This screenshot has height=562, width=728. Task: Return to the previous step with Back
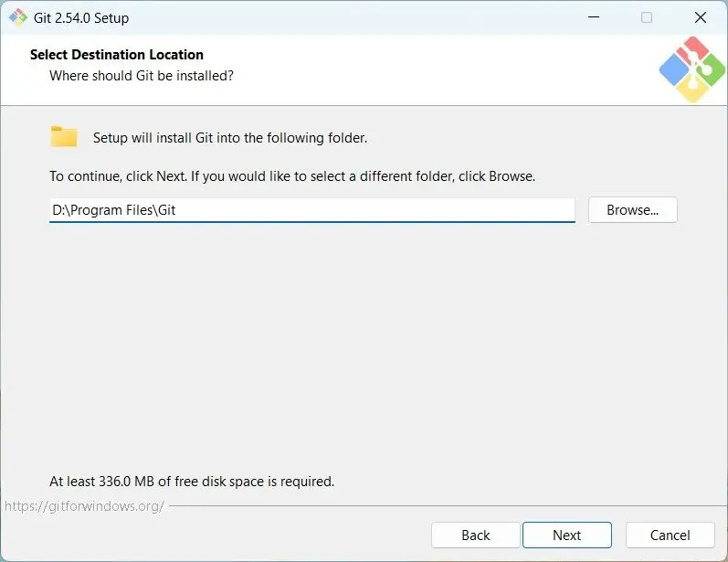[475, 535]
